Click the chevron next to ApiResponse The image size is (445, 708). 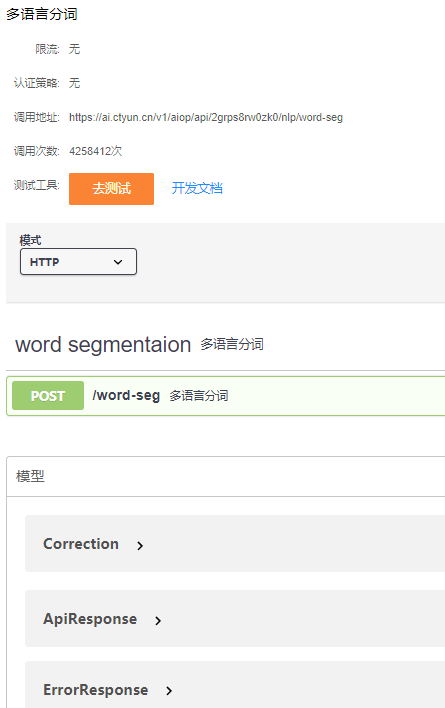(158, 620)
